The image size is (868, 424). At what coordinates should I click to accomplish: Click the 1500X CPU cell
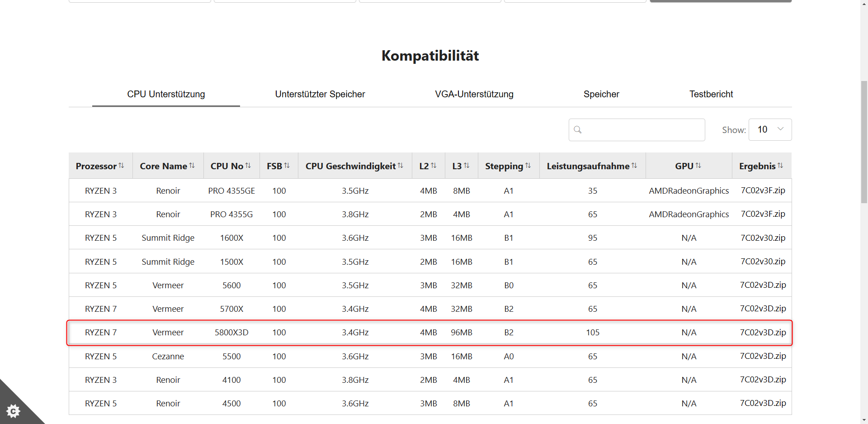click(x=231, y=262)
